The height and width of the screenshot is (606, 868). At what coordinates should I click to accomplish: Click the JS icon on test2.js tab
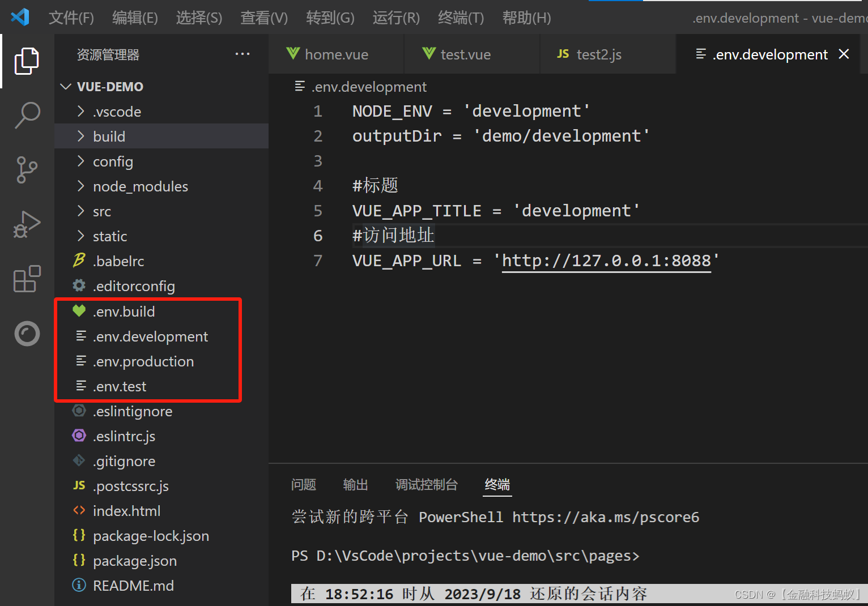[563, 54]
